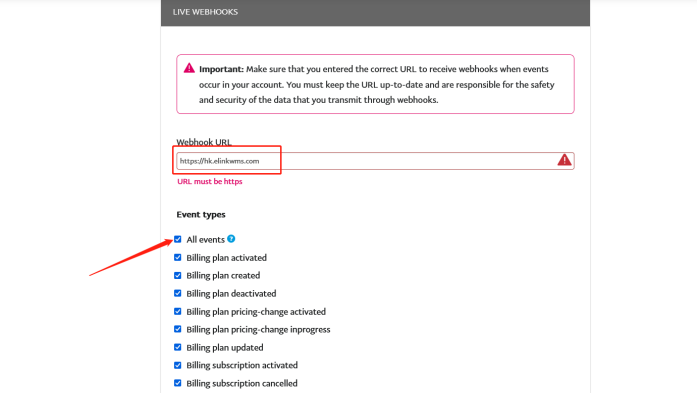Uncheck Billing plan pricing-change inprogress
This screenshot has width=698, height=394.
pos(178,329)
